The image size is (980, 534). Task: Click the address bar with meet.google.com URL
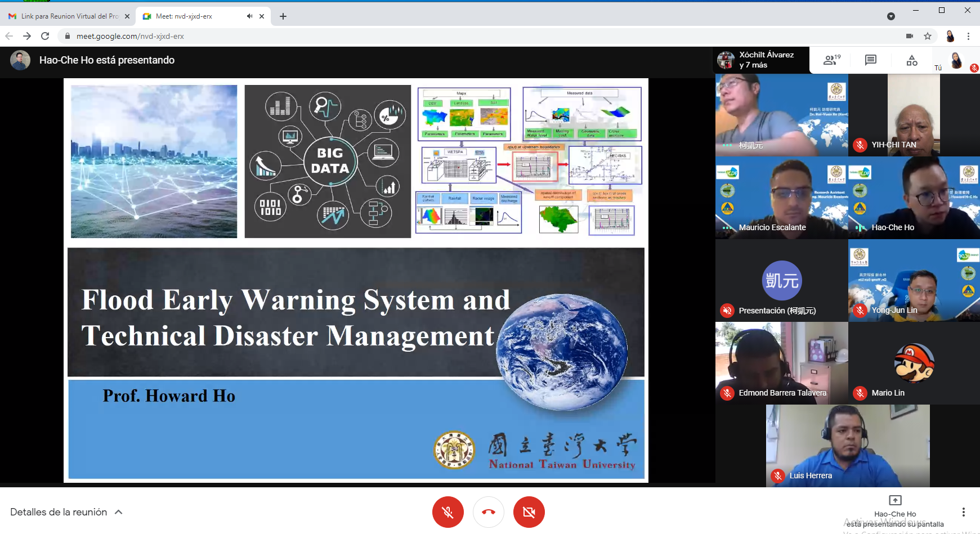484,36
